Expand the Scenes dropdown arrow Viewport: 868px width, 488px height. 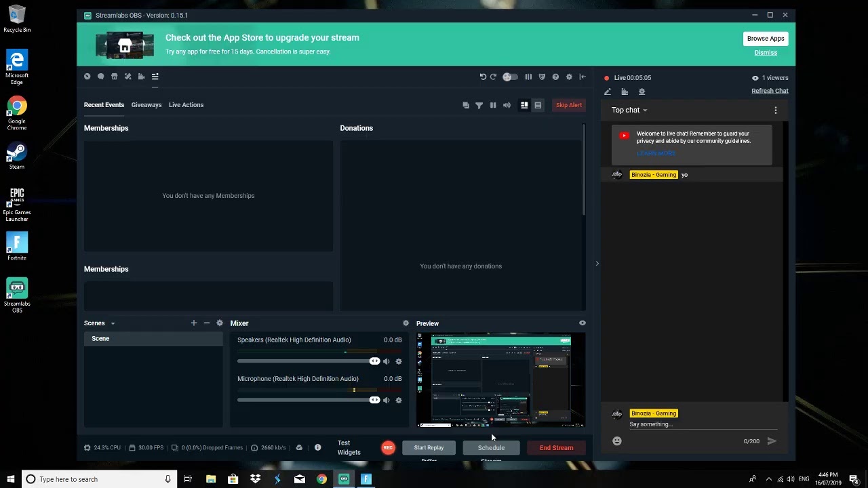(113, 324)
